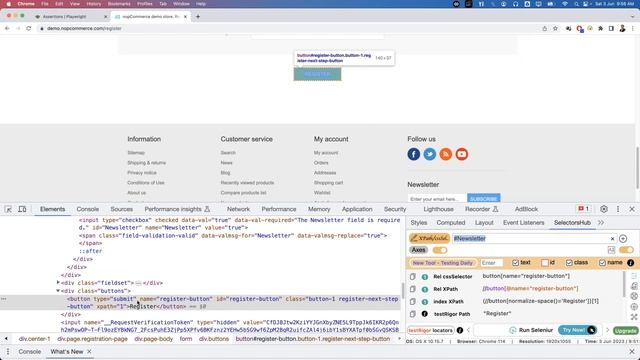Uncheck the text attribute checkbox

(x=515, y=263)
